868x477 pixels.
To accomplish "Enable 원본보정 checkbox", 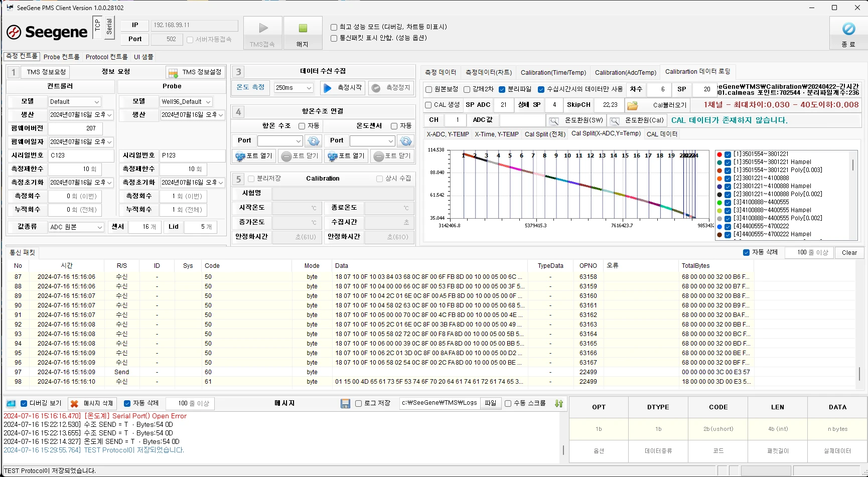I will (x=428, y=89).
